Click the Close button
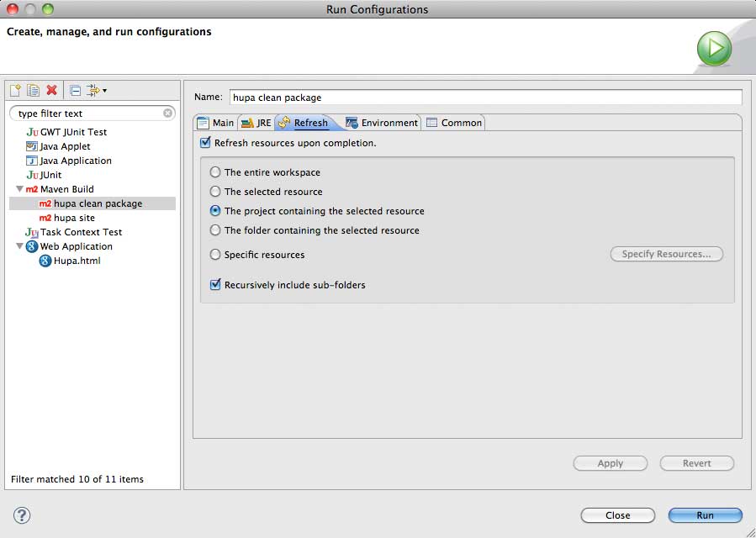This screenshot has height=538, width=756. click(x=617, y=515)
